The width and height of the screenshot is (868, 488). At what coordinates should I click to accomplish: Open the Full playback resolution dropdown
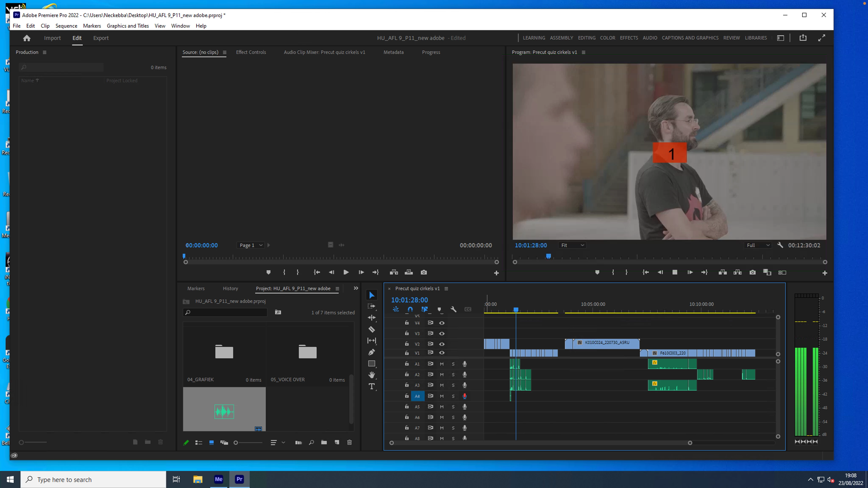coord(758,245)
